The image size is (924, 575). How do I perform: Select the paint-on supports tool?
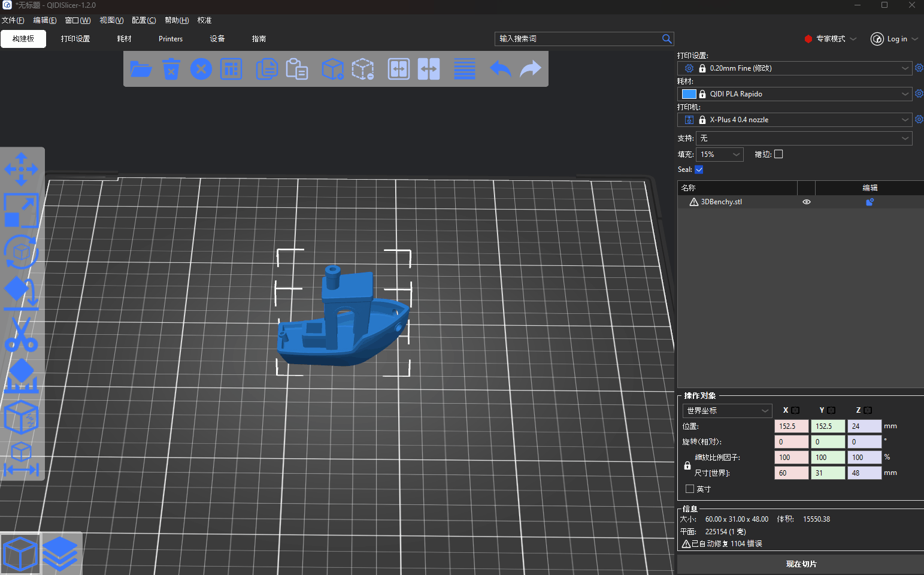point(22,376)
